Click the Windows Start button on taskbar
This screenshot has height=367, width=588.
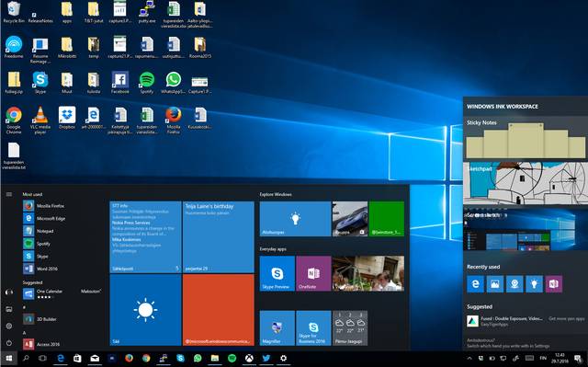[9, 359]
